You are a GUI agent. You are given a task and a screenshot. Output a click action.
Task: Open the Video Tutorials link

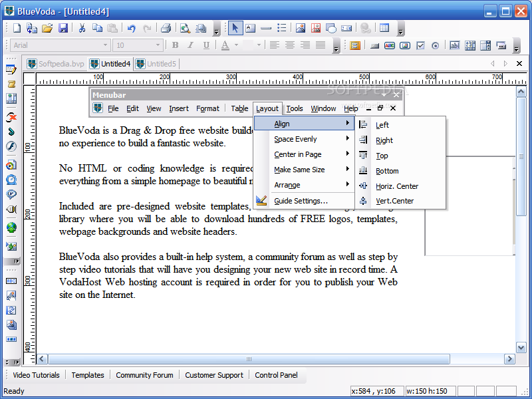pos(36,375)
